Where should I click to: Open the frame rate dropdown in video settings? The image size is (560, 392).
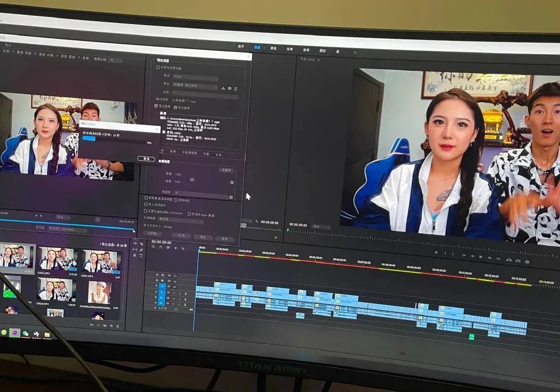[x=201, y=194]
